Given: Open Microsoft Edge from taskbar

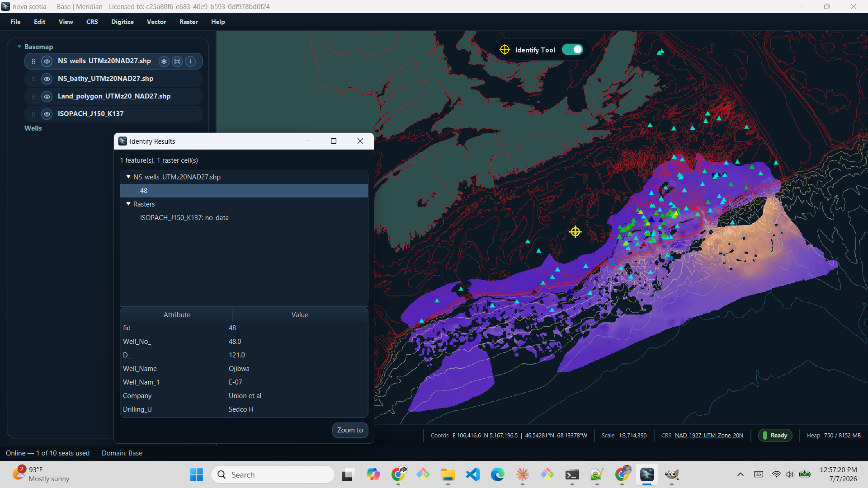Looking at the screenshot, I should [498, 474].
